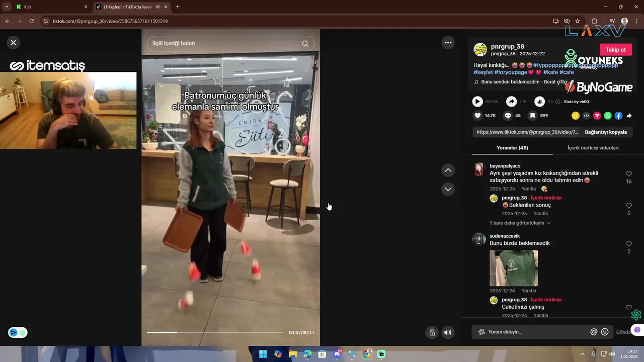The width and height of the screenshot is (644, 362).
Task: Click pnrgrup_38 profile avatar in header
Action: click(480, 49)
